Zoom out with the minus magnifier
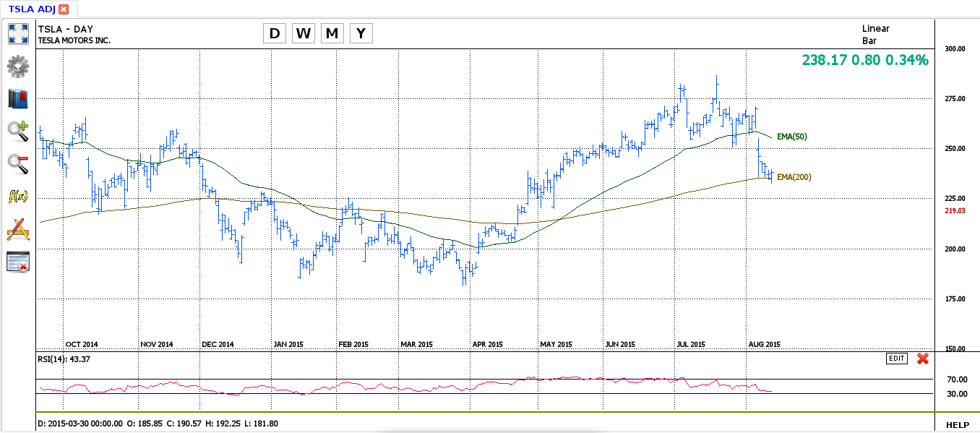This screenshot has height=433, width=980. (x=17, y=163)
